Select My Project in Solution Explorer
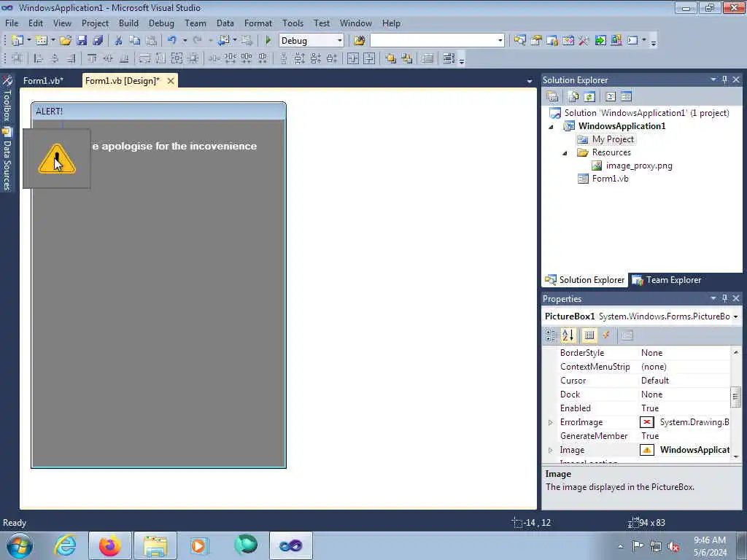The height and width of the screenshot is (560, 747). click(x=613, y=139)
